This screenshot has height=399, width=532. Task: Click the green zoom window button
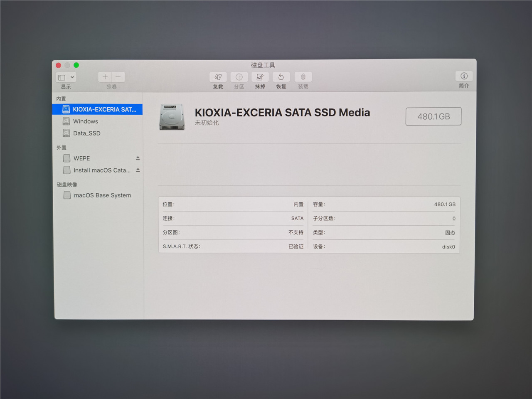pyautogui.click(x=76, y=65)
